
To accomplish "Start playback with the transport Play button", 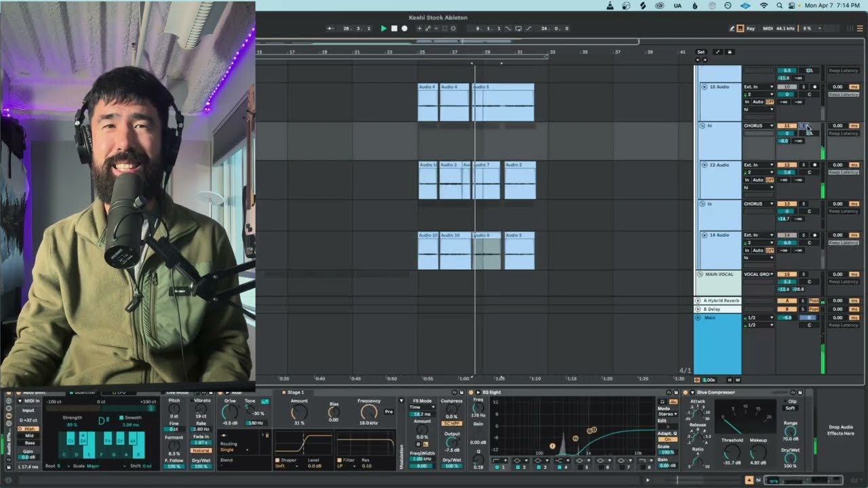I will [x=383, y=28].
